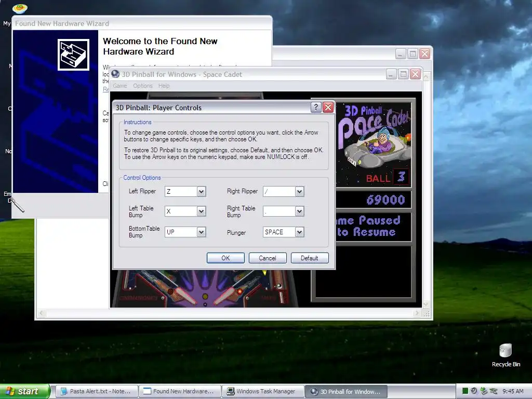Click the Bottom Table Bump UP value field
The width and height of the screenshot is (532, 399).
[x=181, y=232]
